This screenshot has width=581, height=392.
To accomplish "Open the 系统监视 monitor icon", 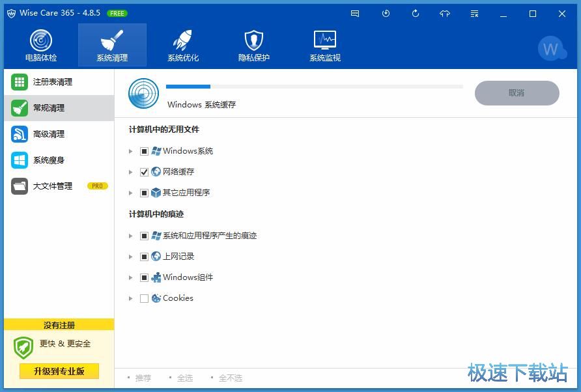I will pyautogui.click(x=325, y=40).
